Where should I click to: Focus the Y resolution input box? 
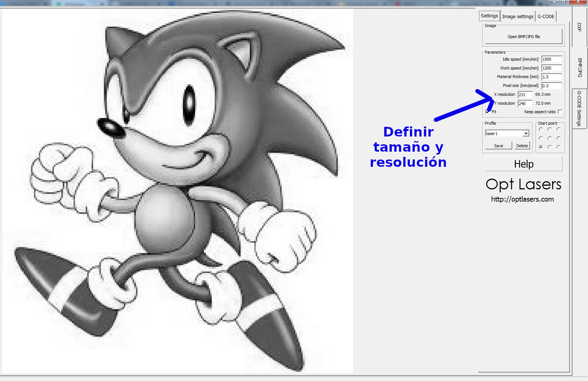point(525,104)
